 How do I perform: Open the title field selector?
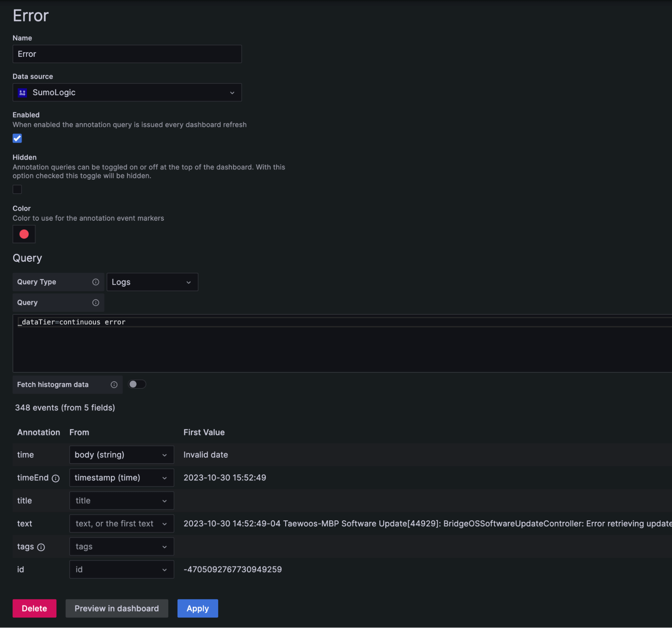coord(121,501)
